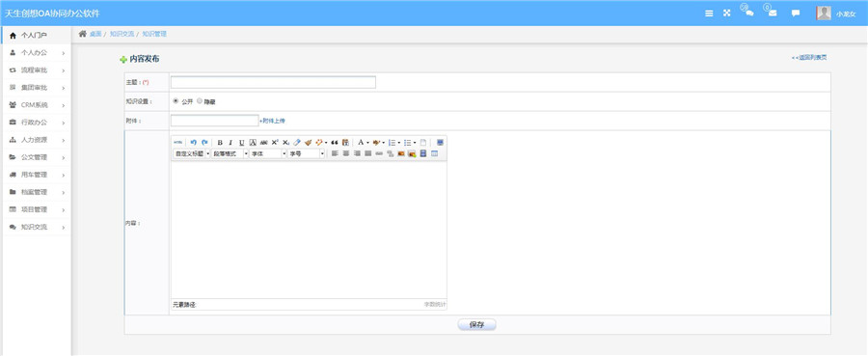Insert a blockquote with quote icon
The height and width of the screenshot is (356, 868).
pyautogui.click(x=335, y=143)
